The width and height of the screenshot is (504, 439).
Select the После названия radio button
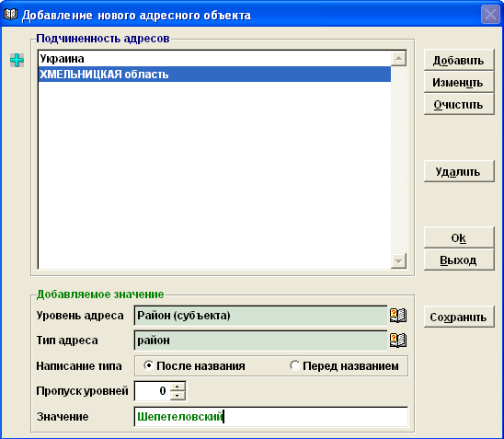pyautogui.click(x=148, y=365)
